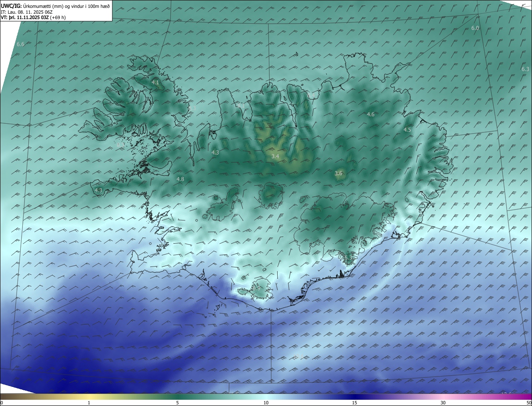Click the 4.5 value label on the map
The height and width of the screenshot is (406, 532).
[407, 130]
